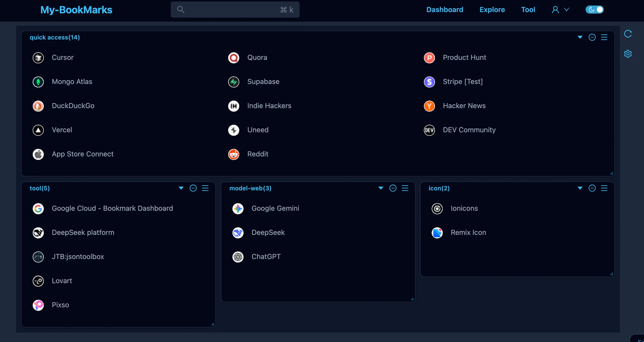Open the Hacker News bookmark
Image resolution: width=644 pixels, height=342 pixels.
tap(464, 106)
